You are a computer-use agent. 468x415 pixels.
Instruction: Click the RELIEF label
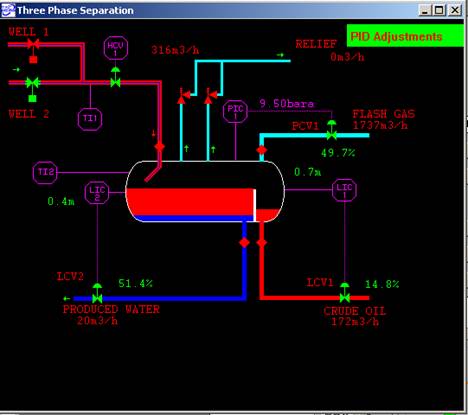tap(316, 44)
